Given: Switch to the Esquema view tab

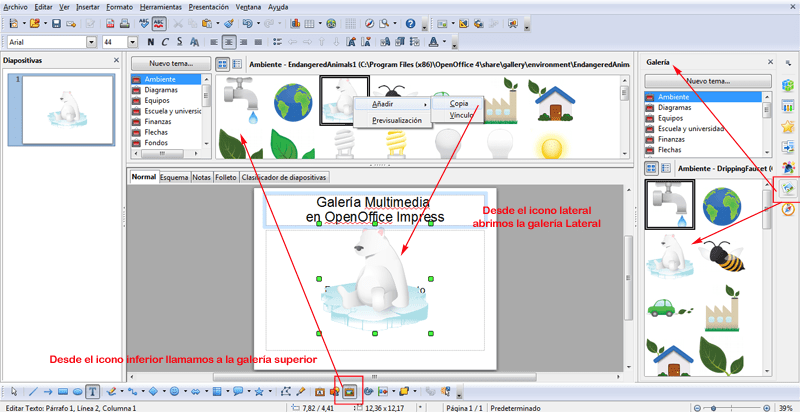Looking at the screenshot, I should (x=174, y=177).
